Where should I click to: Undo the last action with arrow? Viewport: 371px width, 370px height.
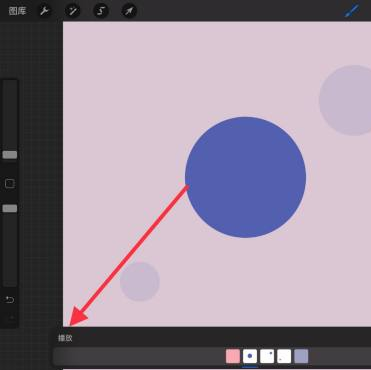pos(10,300)
